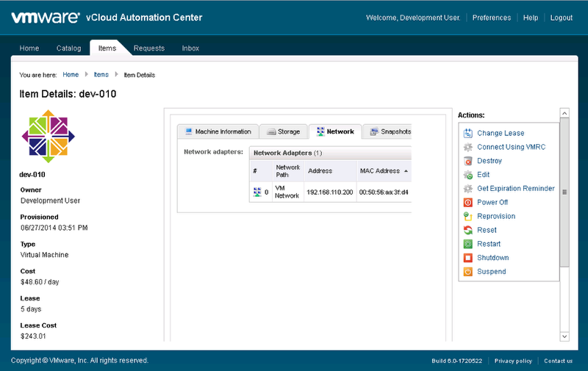Click the VM Network cell

click(287, 192)
